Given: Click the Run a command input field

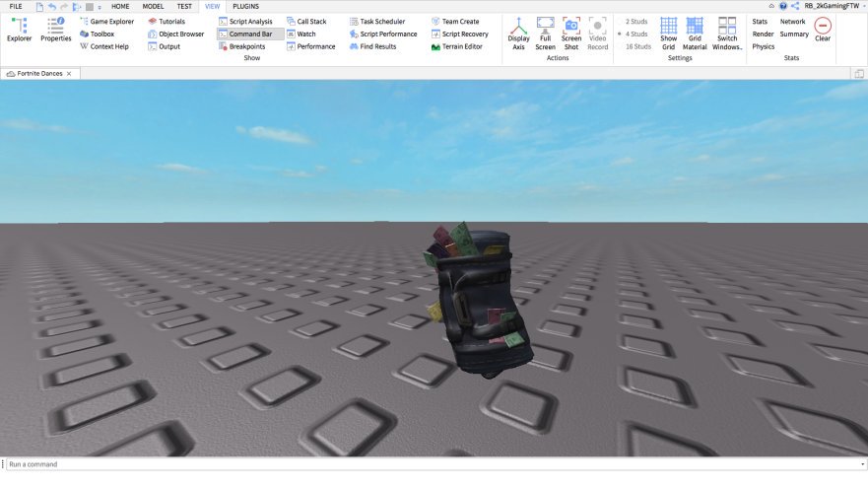Looking at the screenshot, I should point(432,464).
